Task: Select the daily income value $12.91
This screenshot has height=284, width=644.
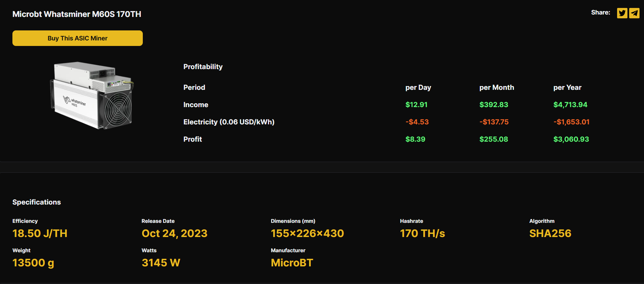Action: click(416, 105)
